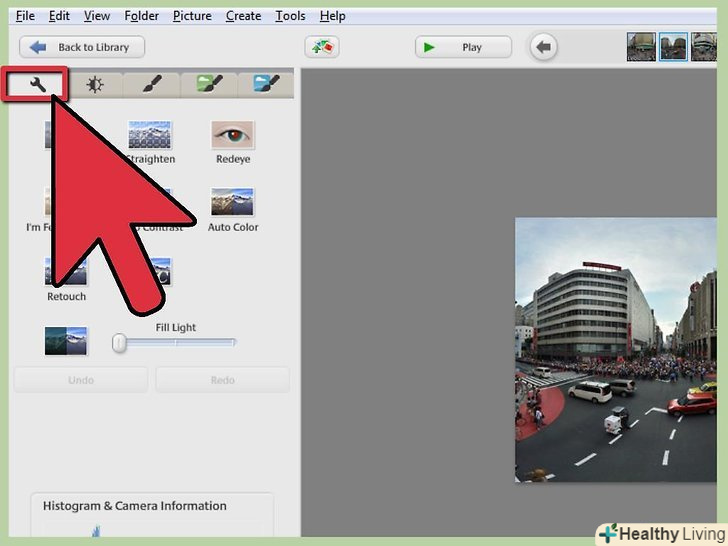
Task: Click Back to Library button
Action: point(82,47)
